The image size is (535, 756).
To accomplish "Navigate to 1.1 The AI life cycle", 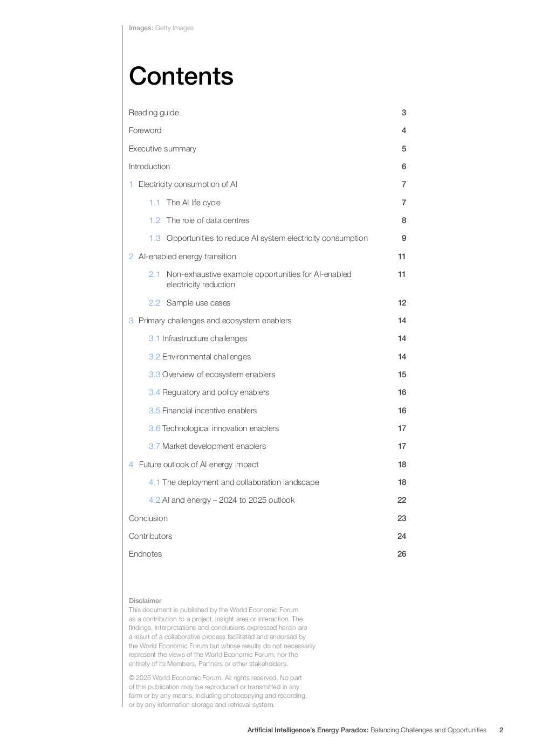I will click(193, 203).
